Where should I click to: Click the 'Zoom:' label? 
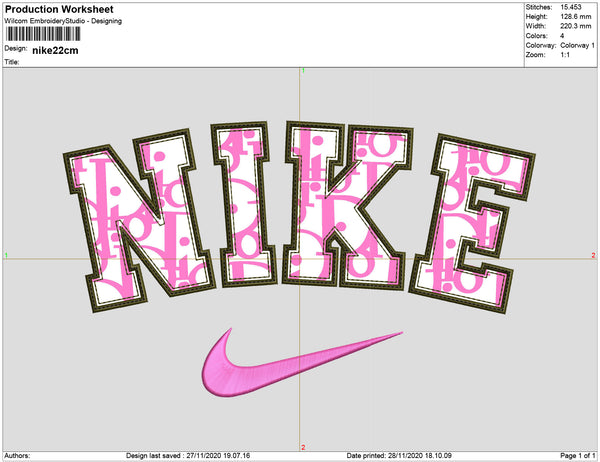pyautogui.click(x=535, y=55)
